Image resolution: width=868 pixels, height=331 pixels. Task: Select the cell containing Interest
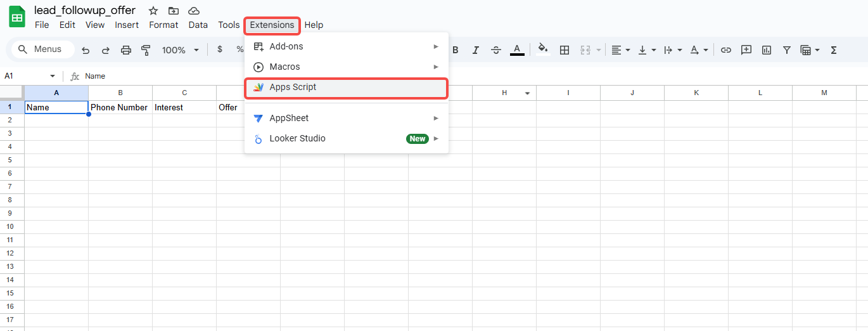click(184, 107)
